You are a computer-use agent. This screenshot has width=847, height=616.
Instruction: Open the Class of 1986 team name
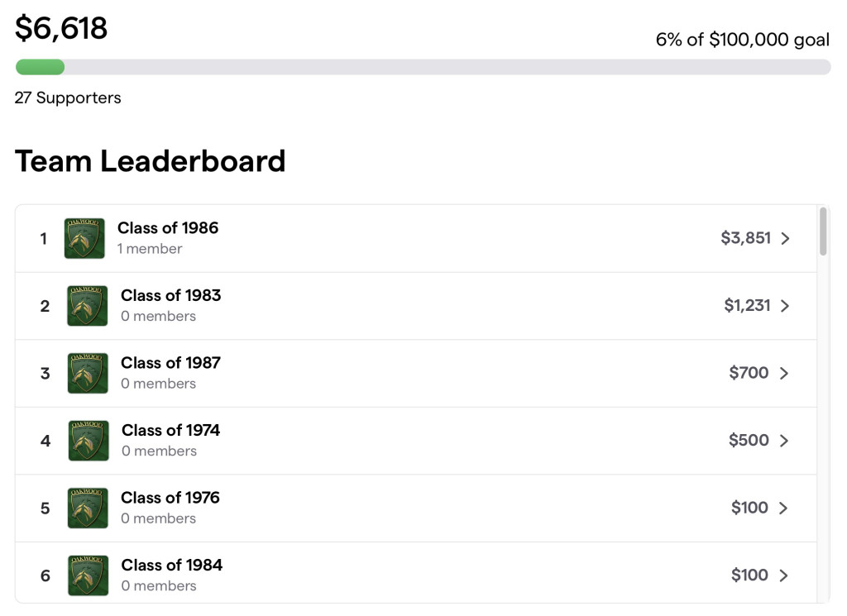pyautogui.click(x=168, y=228)
